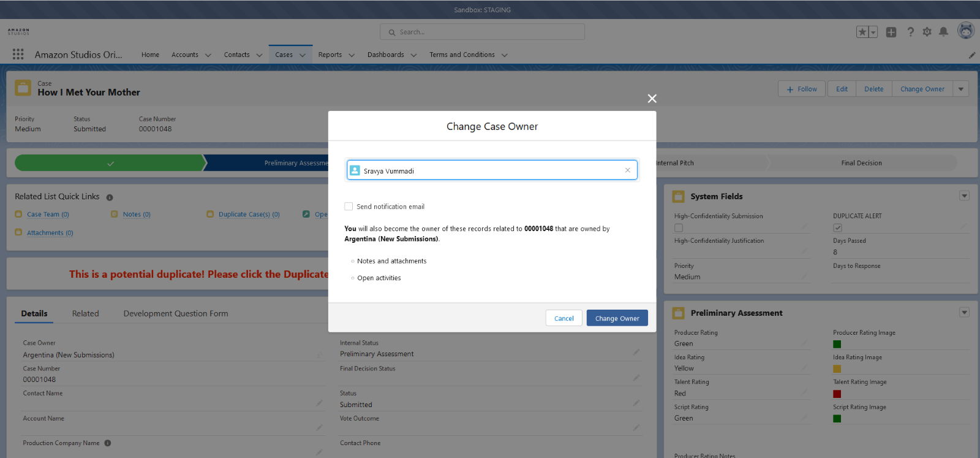
Task: Click the yellow Idea Rating Image swatch
Action: coord(837,369)
